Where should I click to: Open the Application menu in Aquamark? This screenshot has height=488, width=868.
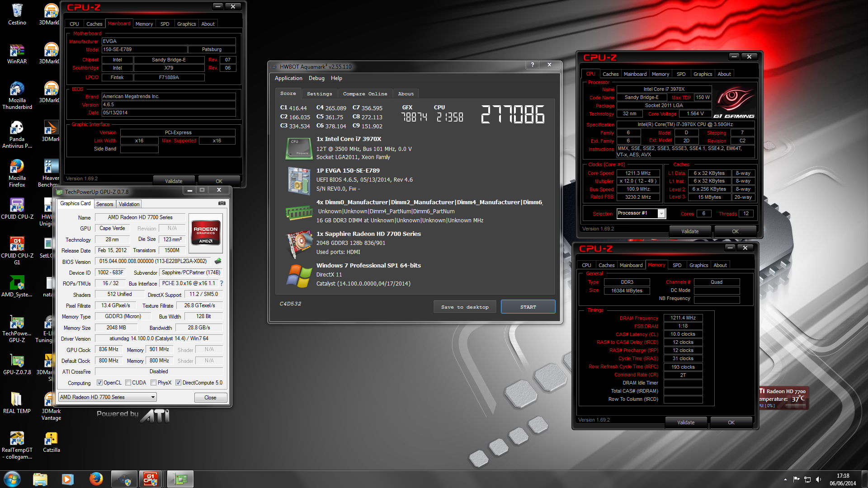[x=288, y=78]
